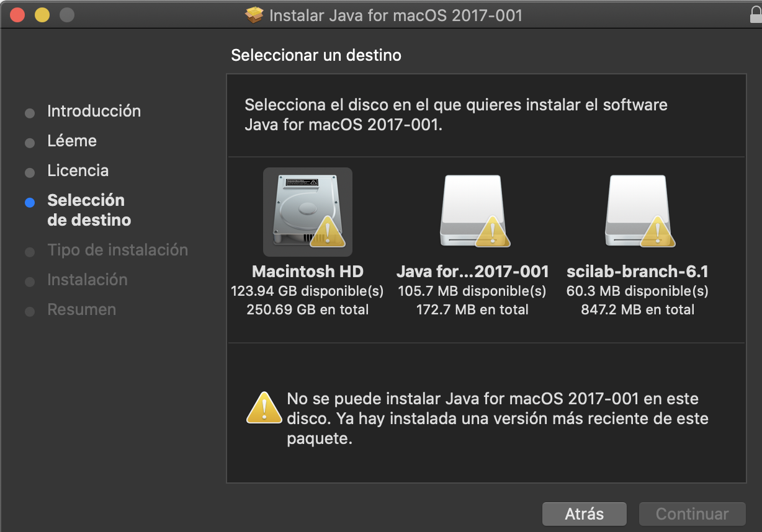
Task: Click the warning icon beside the error message
Action: 264,407
